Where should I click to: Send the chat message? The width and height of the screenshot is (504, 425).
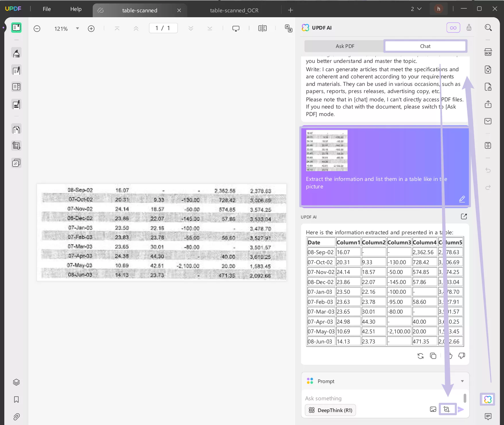461,409
